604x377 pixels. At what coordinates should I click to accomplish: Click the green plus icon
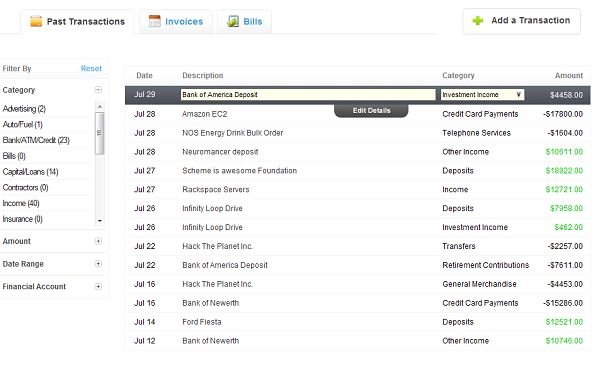(x=478, y=20)
